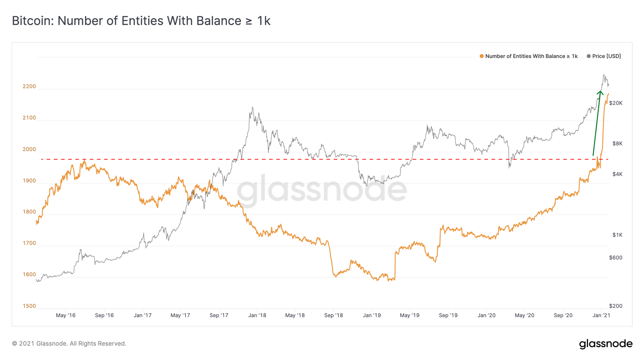644x361 pixels.
Task: Click the 2200 left axis label
Action: [x=29, y=86]
